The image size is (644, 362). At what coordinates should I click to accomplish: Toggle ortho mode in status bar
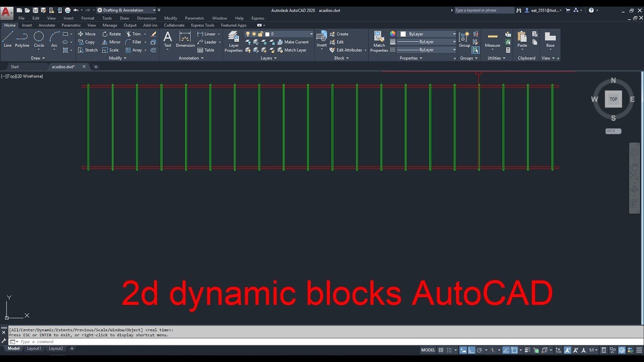[x=471, y=350]
